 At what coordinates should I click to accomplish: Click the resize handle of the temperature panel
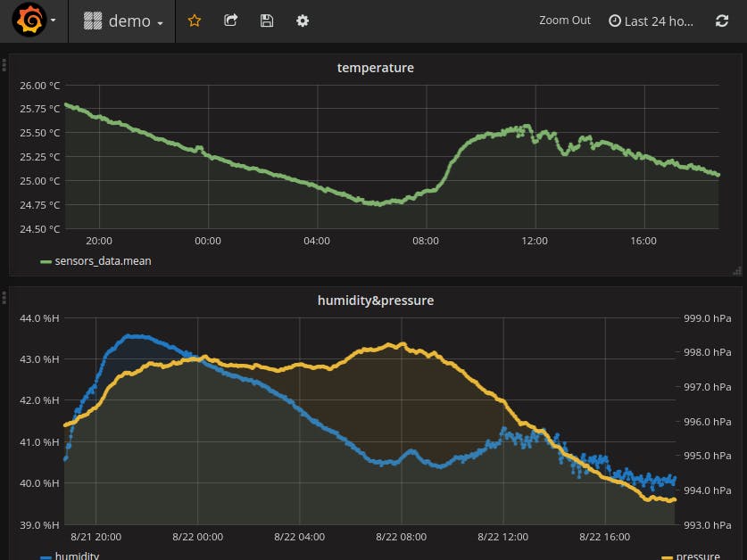pos(738,270)
